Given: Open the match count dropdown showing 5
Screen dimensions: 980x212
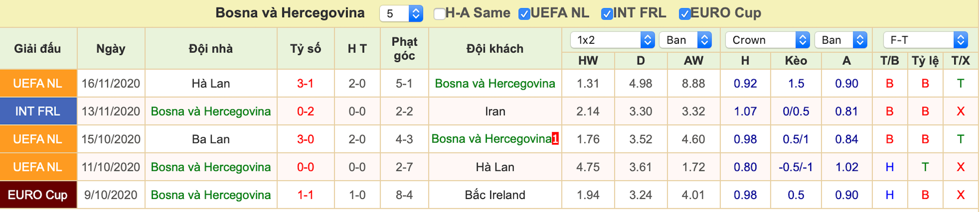Looking at the screenshot, I should (401, 14).
